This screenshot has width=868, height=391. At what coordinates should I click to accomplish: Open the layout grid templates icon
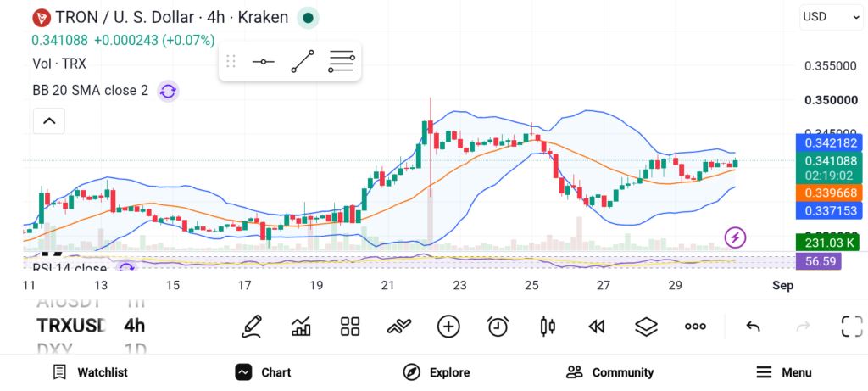tap(350, 327)
